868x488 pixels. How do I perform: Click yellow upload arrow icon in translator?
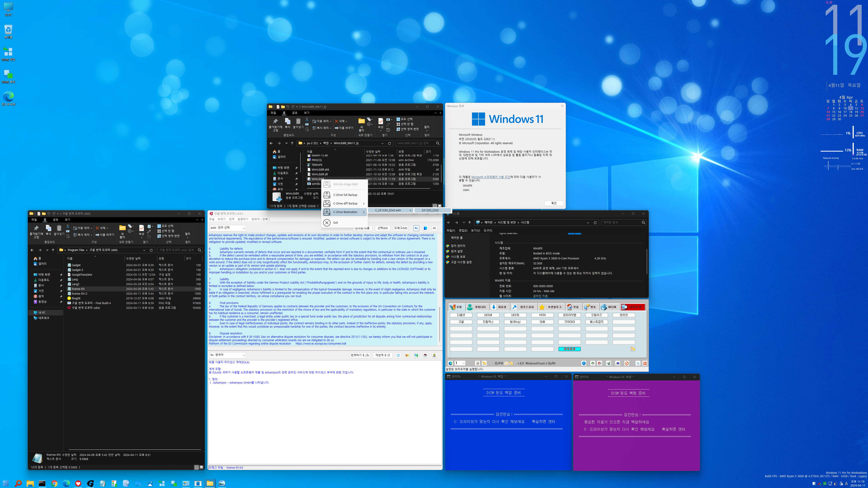pyautogui.click(x=434, y=355)
